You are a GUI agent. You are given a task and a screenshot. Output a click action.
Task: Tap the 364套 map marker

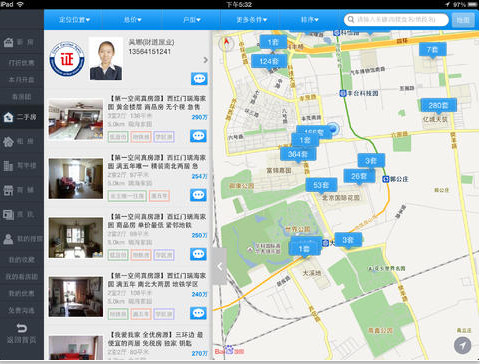[x=298, y=154]
